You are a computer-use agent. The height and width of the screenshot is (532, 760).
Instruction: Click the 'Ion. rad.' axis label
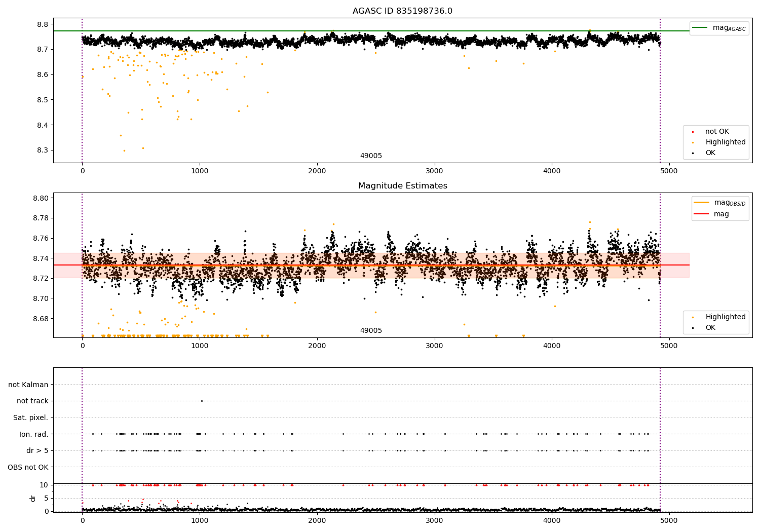(34, 434)
